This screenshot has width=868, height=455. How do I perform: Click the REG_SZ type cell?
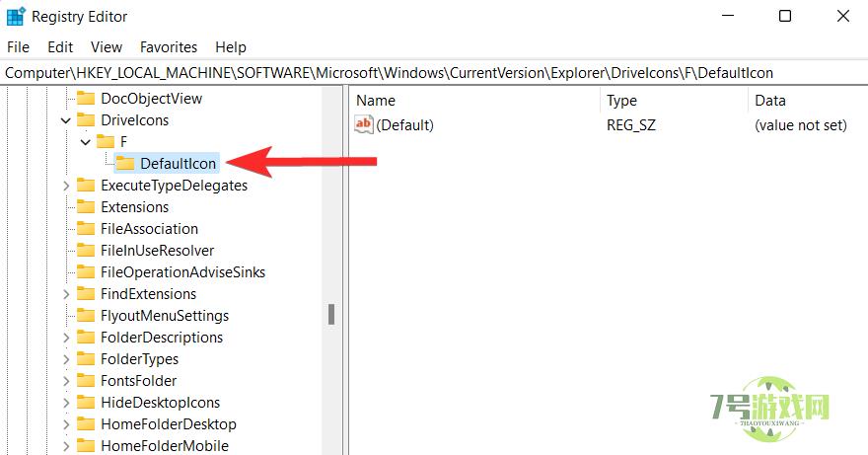coord(631,125)
